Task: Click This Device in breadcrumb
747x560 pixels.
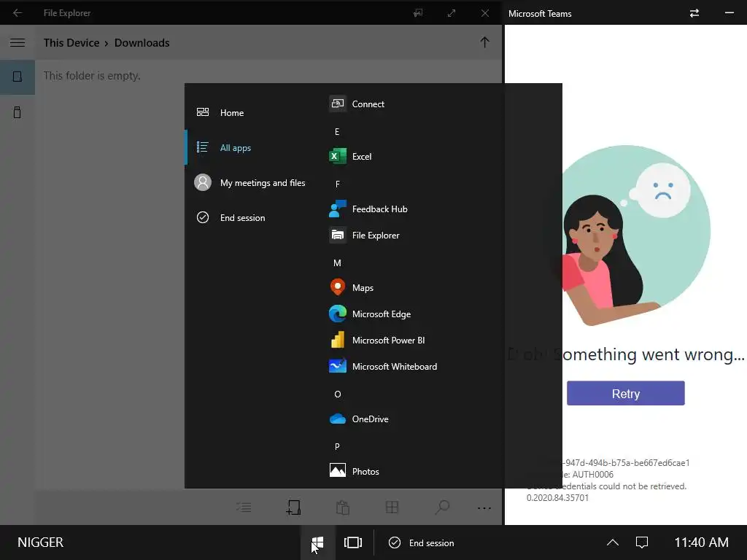Action: tap(71, 43)
